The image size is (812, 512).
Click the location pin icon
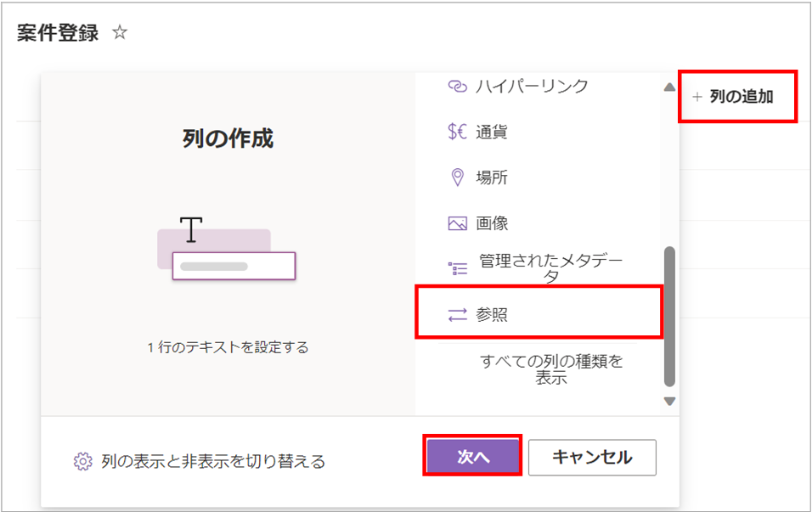pos(457,177)
